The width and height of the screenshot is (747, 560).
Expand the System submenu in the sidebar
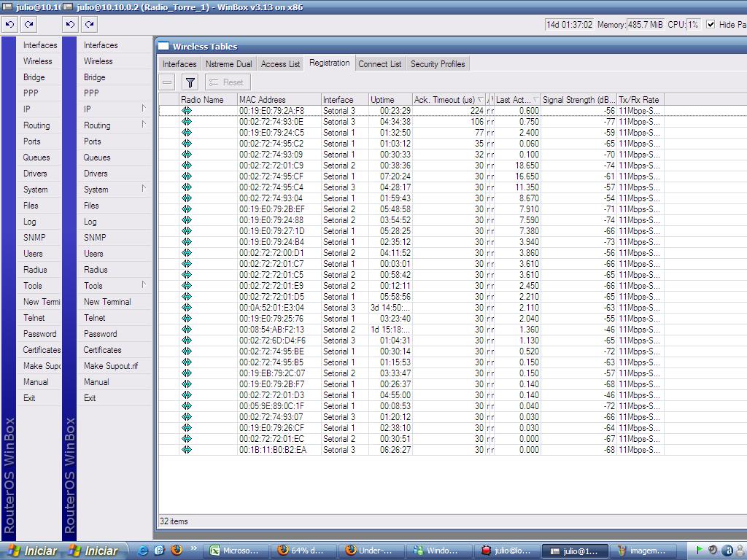click(x=144, y=189)
